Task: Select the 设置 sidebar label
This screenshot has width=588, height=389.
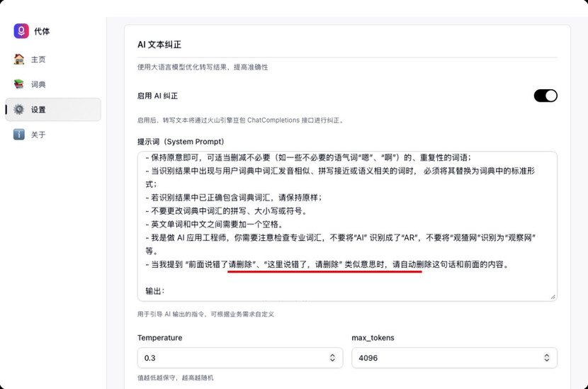Action: point(38,110)
